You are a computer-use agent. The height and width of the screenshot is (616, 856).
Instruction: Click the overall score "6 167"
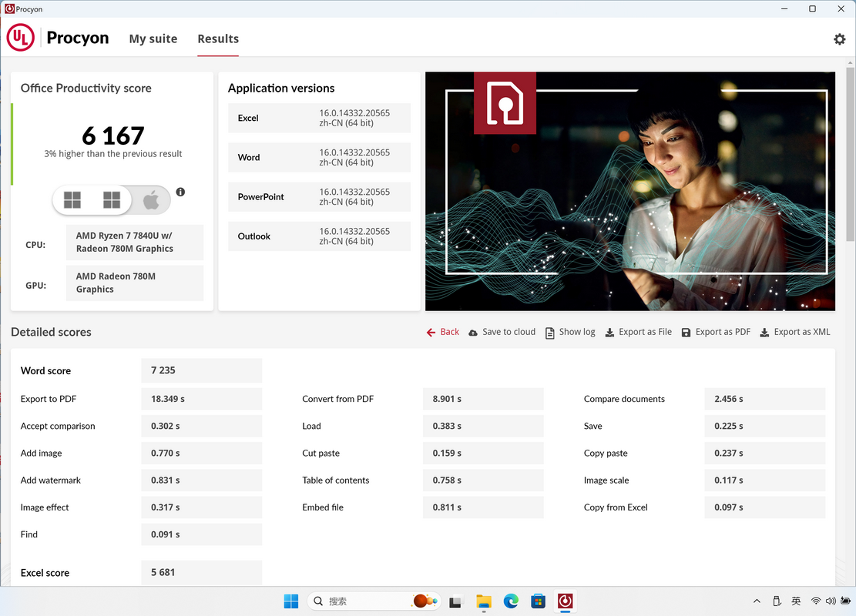(x=113, y=136)
